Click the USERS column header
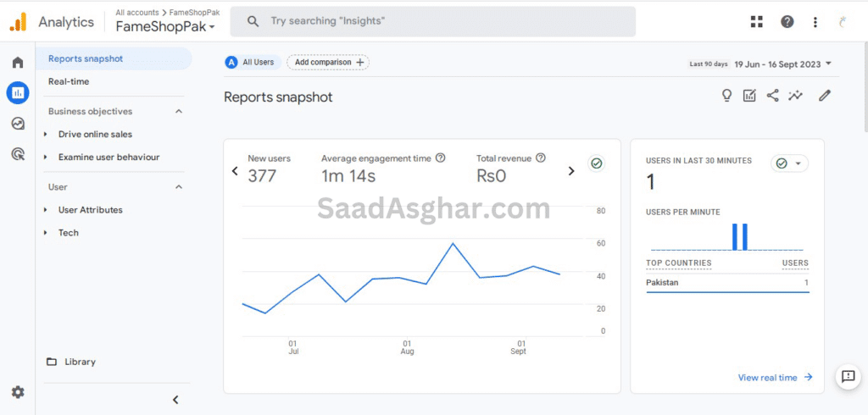The width and height of the screenshot is (868, 415). pos(795,263)
